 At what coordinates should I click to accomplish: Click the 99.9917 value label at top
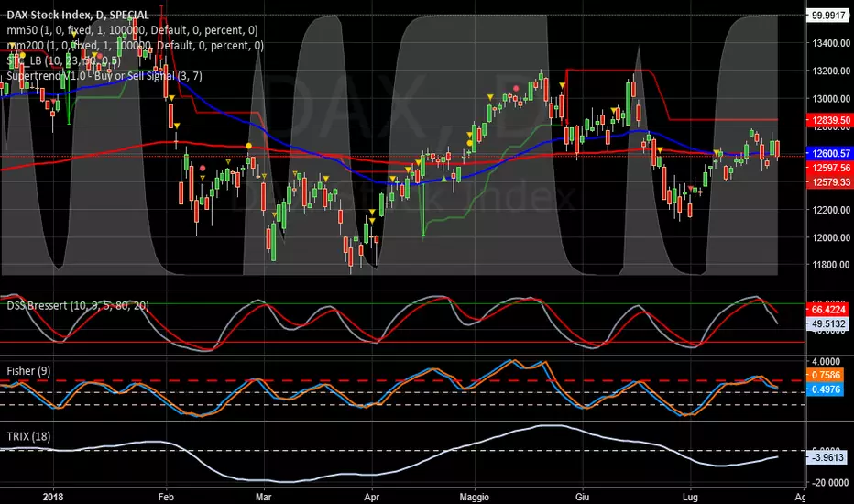coord(827,16)
